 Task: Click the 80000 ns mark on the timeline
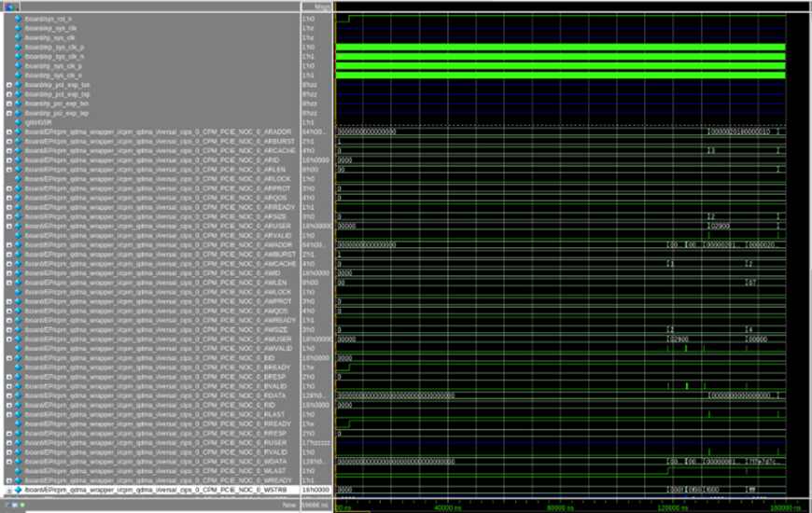(560, 507)
